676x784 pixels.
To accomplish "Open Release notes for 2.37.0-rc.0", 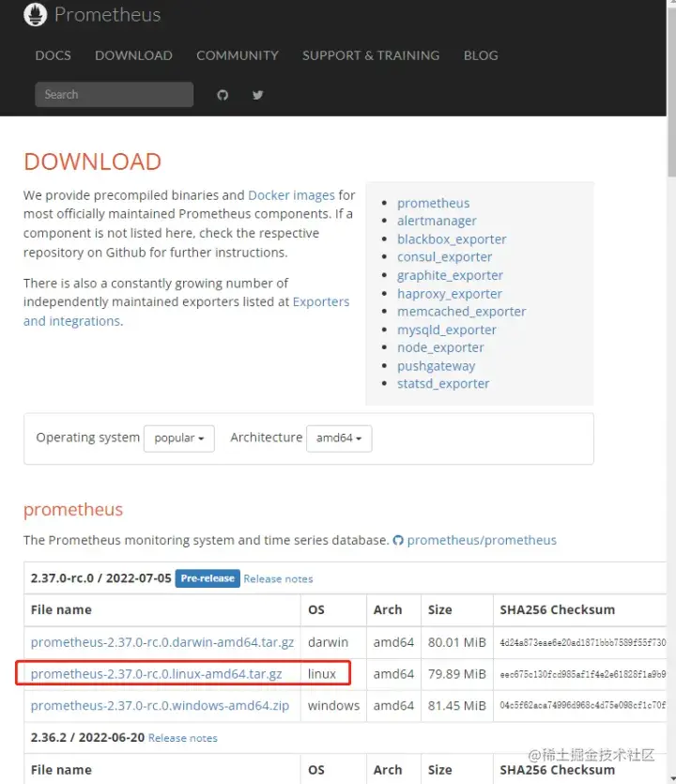I will 278,579.
